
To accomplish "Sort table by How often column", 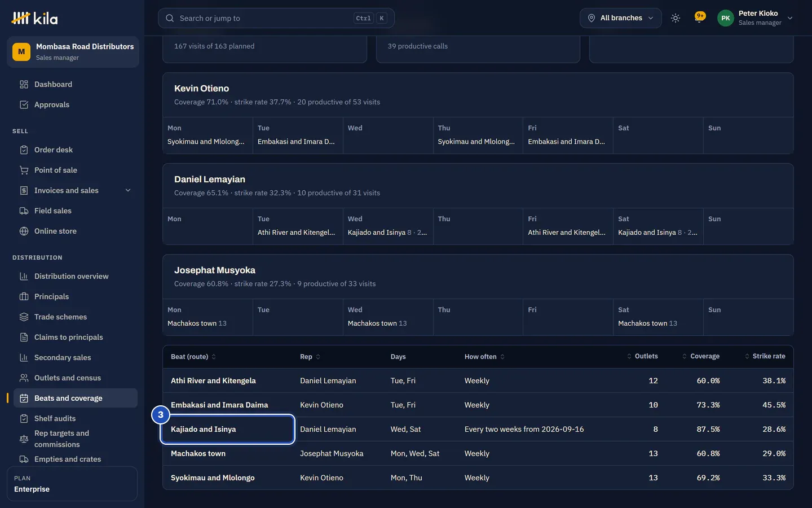I will [x=484, y=357].
